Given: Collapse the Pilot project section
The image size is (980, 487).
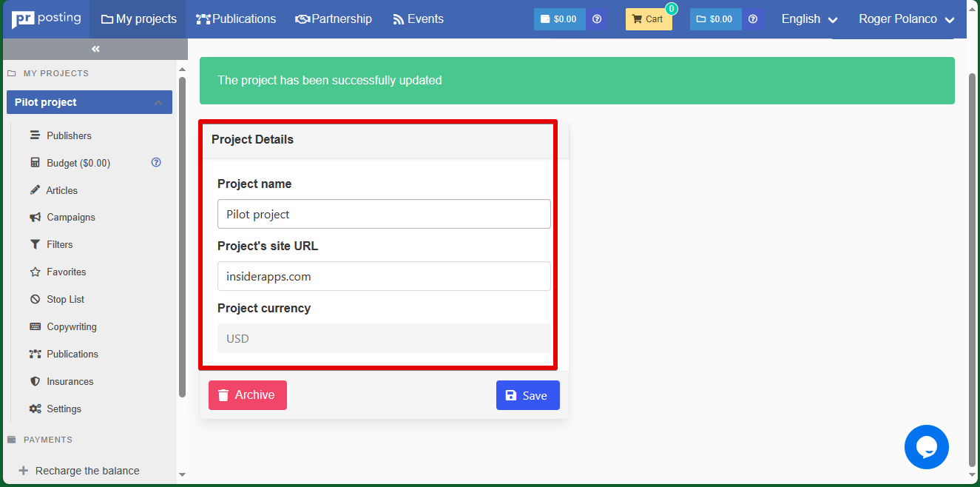Looking at the screenshot, I should click(158, 102).
